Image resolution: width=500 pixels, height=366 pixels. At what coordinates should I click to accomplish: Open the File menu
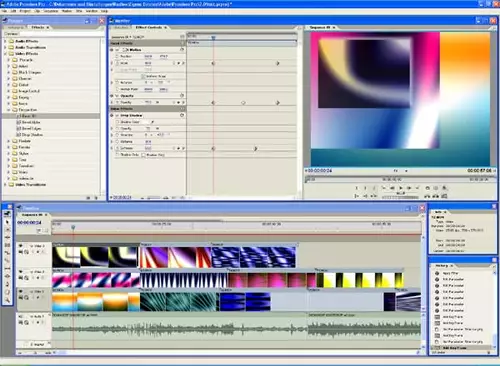(4, 11)
